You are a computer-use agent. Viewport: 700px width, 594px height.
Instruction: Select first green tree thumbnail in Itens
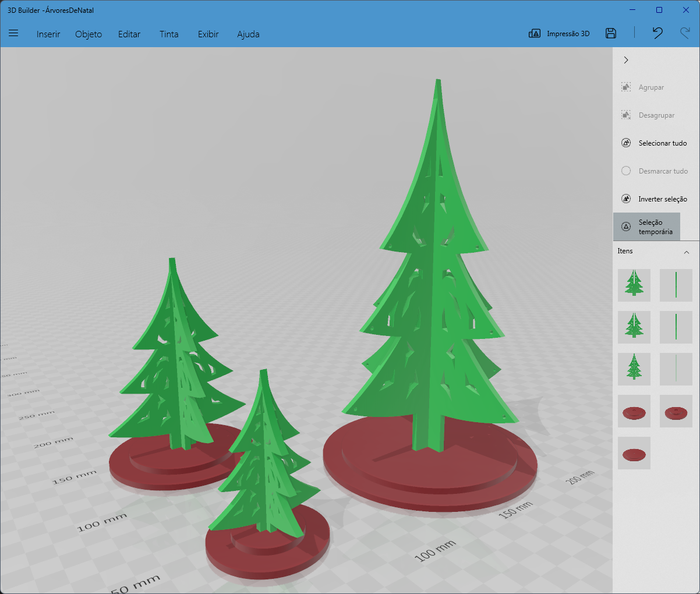tap(634, 285)
